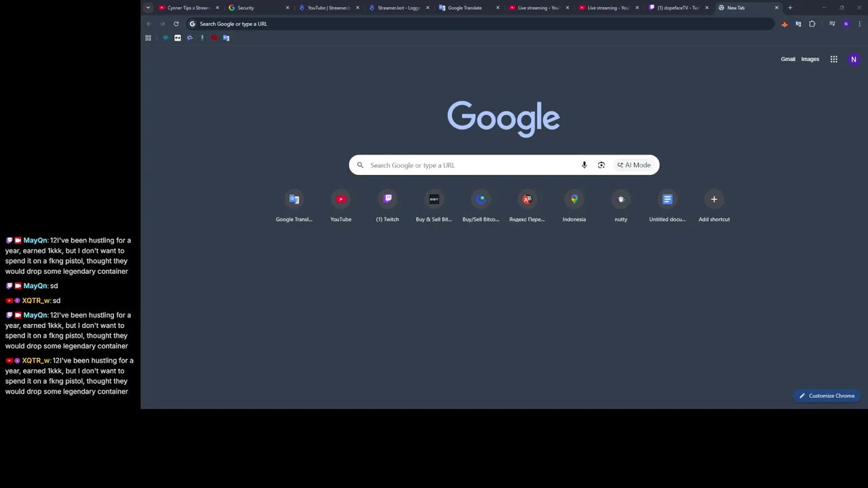Open the Extensions puzzle-piece menu
Screen dimensions: 868x488
(812, 24)
